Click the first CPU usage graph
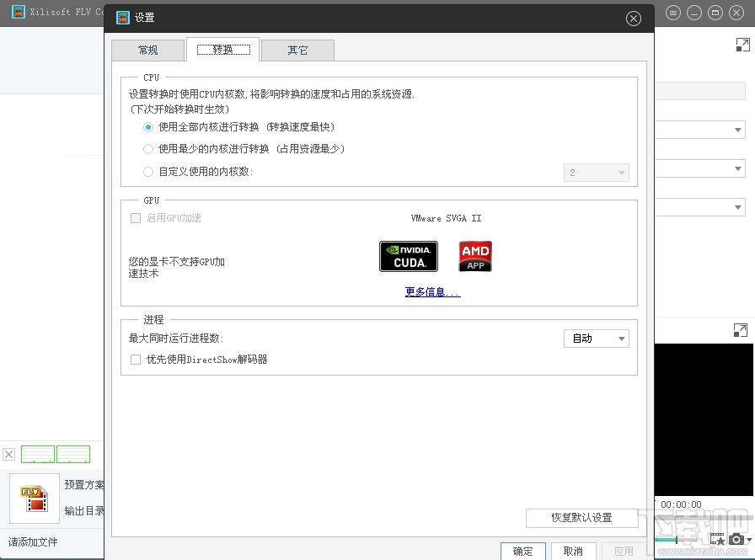This screenshot has width=755, height=560. (38, 454)
